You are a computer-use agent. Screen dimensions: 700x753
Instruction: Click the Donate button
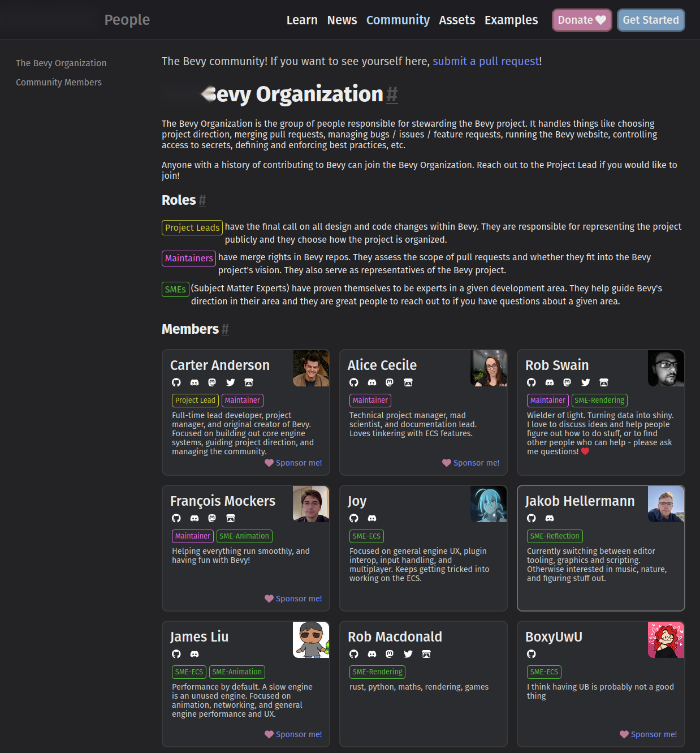click(x=582, y=20)
